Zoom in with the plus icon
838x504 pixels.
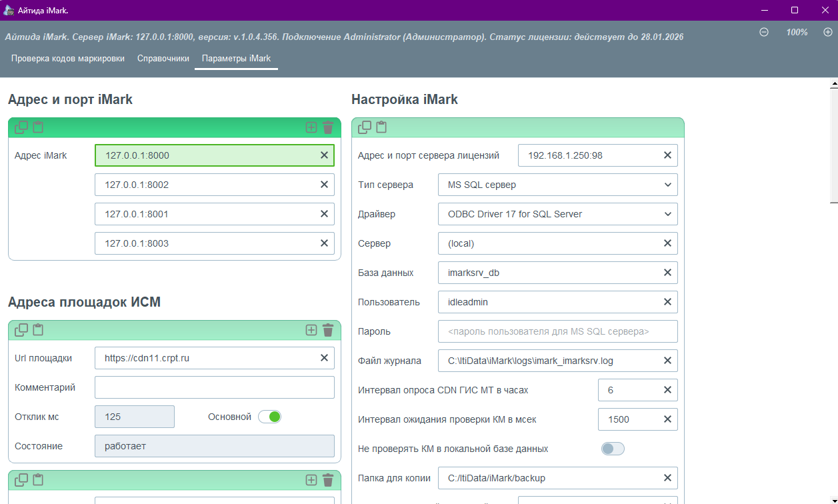point(827,32)
